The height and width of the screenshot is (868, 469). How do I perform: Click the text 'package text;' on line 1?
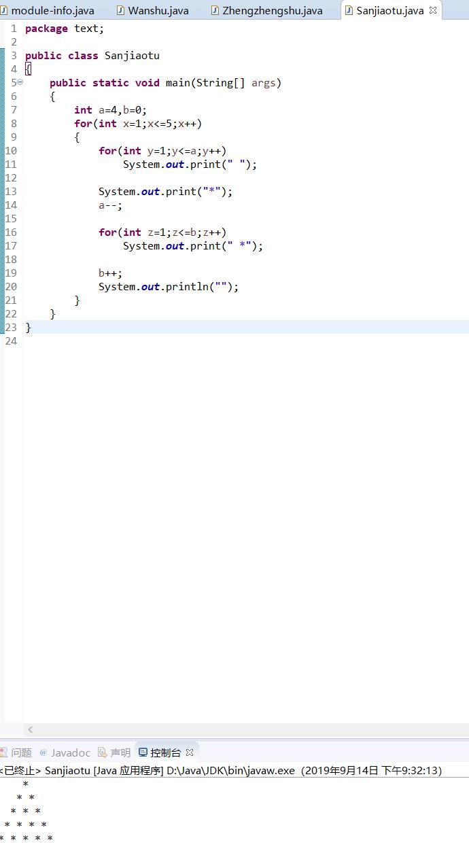click(65, 29)
